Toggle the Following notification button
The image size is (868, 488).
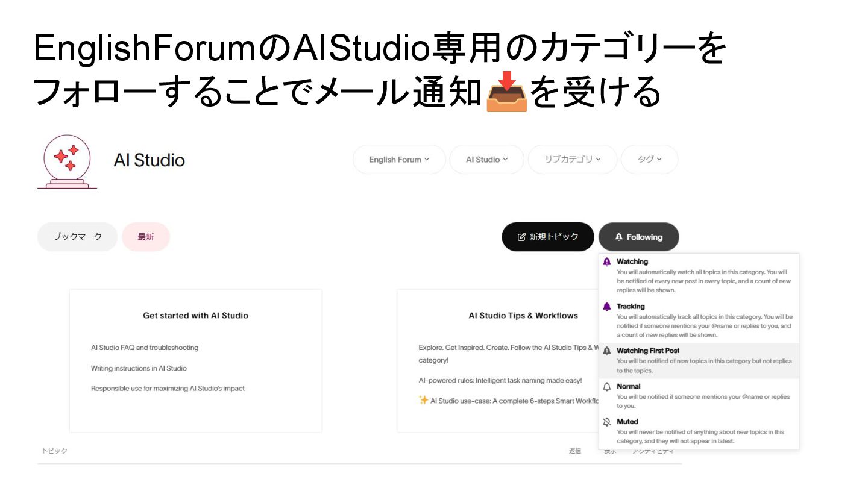(638, 237)
